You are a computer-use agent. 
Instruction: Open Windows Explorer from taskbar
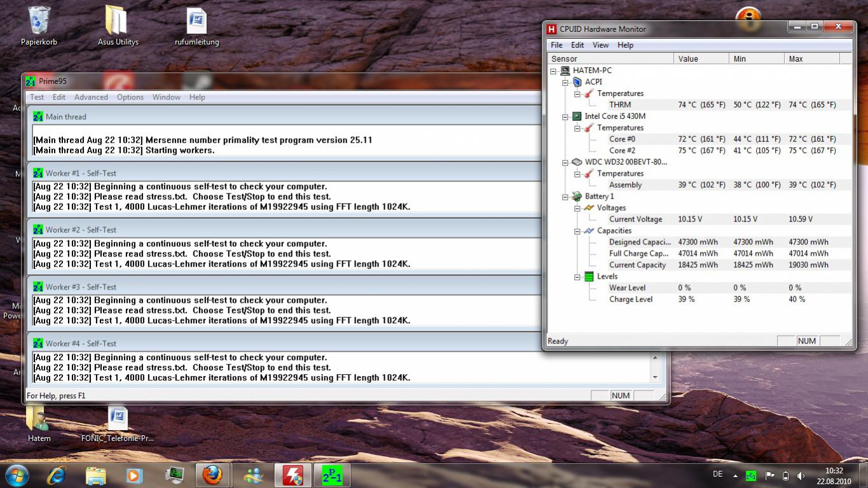(x=96, y=475)
